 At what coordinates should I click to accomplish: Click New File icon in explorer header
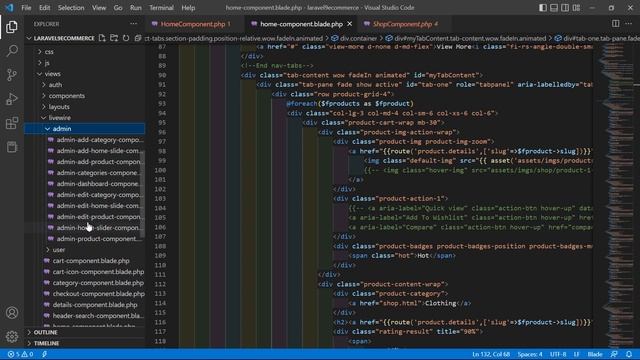click(x=102, y=38)
